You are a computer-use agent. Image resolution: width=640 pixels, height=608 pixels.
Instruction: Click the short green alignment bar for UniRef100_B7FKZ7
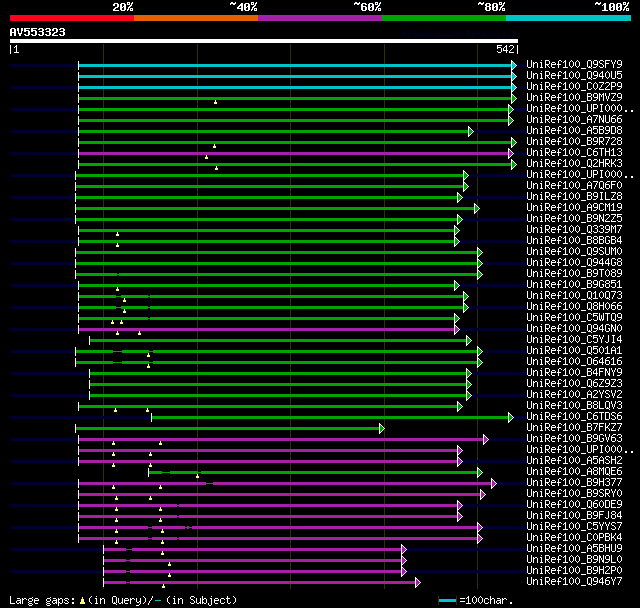click(x=227, y=428)
